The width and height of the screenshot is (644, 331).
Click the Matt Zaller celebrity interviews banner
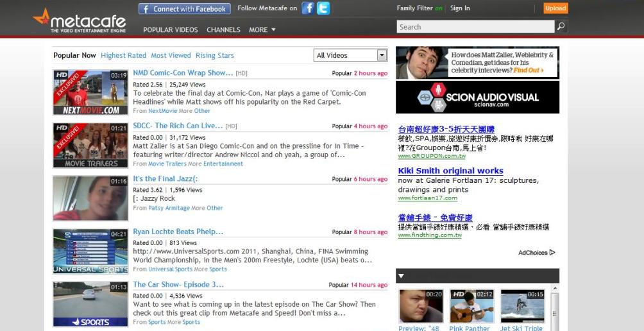tap(477, 62)
